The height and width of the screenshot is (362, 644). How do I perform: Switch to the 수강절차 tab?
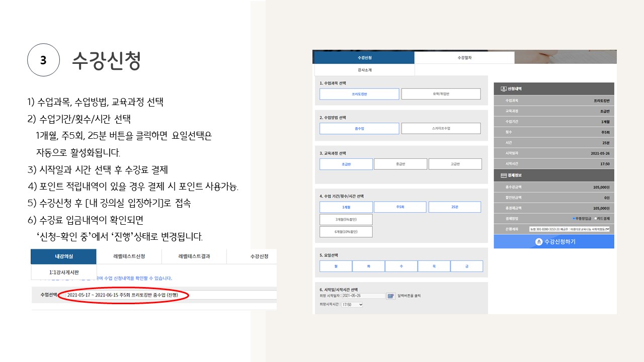(x=464, y=58)
